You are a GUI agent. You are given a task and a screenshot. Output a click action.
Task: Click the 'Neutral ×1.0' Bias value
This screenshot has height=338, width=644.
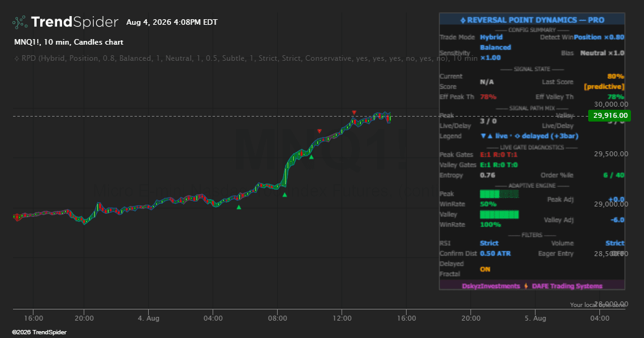pyautogui.click(x=602, y=53)
